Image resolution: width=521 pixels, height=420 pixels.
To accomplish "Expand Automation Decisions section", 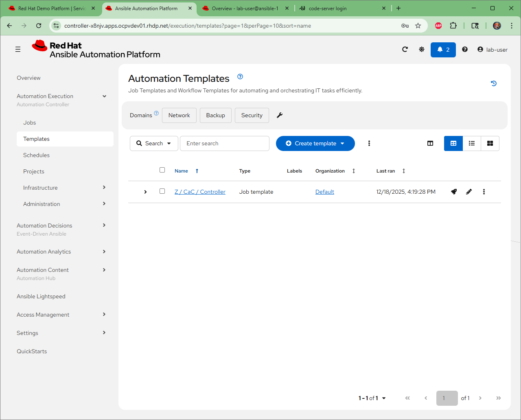I will [x=104, y=225].
